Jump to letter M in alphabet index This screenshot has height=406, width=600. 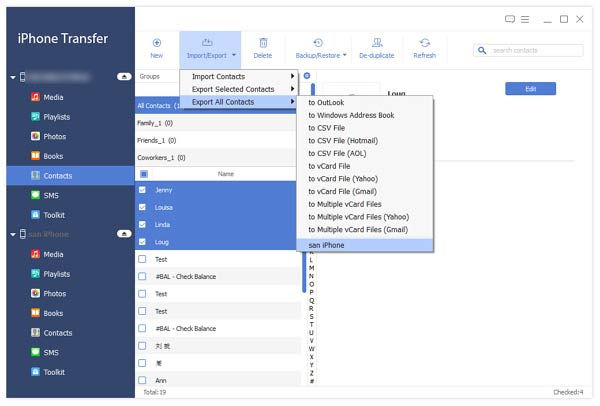coord(311,268)
